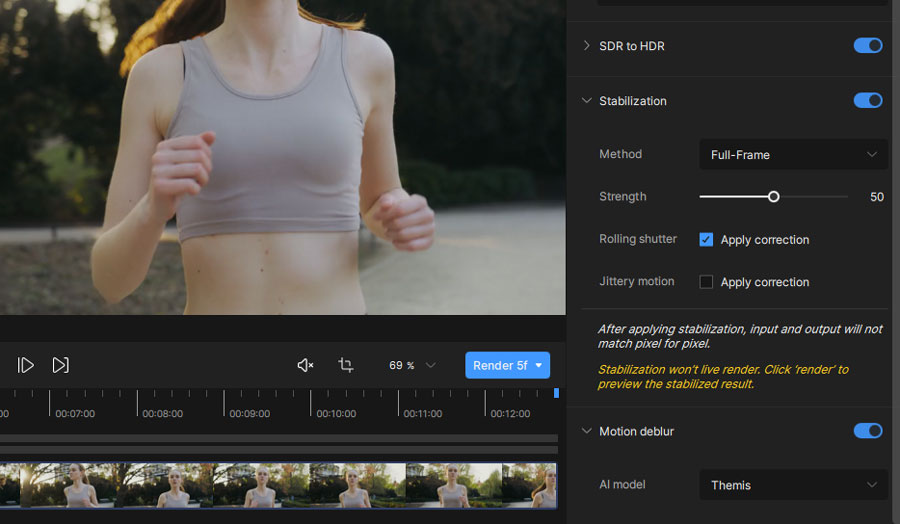Image resolution: width=900 pixels, height=524 pixels.
Task: Toggle the muted speaker icon
Action: coord(305,365)
